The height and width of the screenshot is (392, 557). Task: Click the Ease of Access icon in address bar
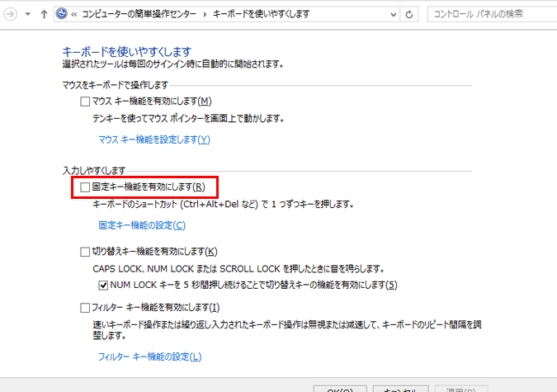point(63,15)
